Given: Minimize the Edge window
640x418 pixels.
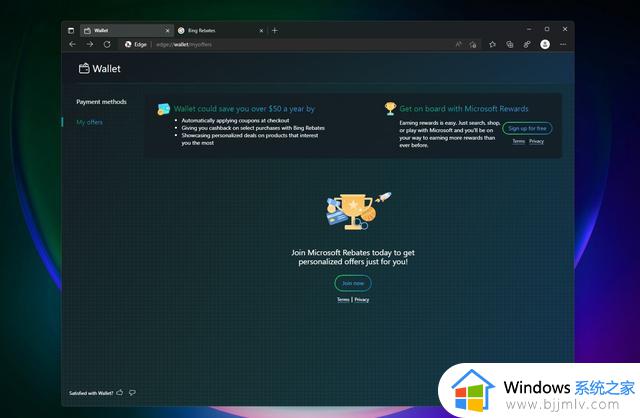Looking at the screenshot, I should click(529, 29).
